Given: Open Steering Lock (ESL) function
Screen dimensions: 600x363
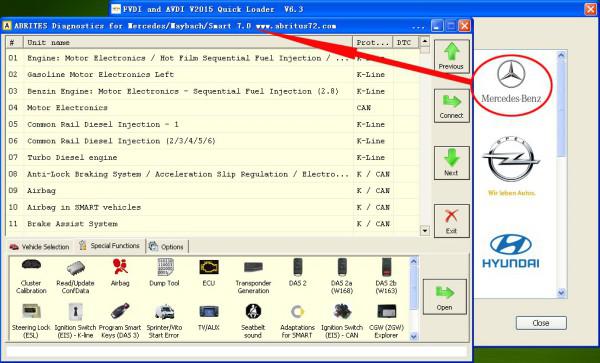Looking at the screenshot, I should [31, 321].
